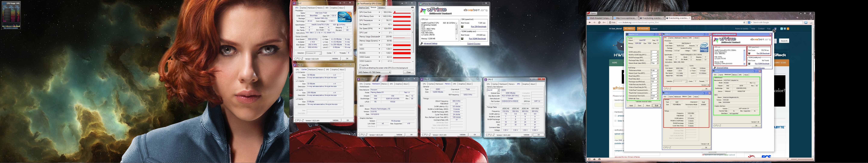This screenshot has width=868, height=163.
Task: Reload the hwbot page in Opera
Action: tap(599, 23)
